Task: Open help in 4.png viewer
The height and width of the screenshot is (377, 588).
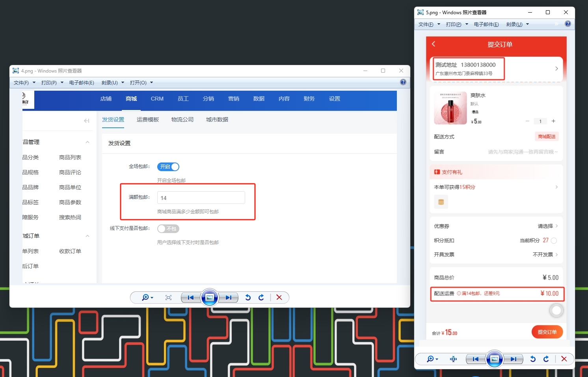Action: click(x=403, y=82)
